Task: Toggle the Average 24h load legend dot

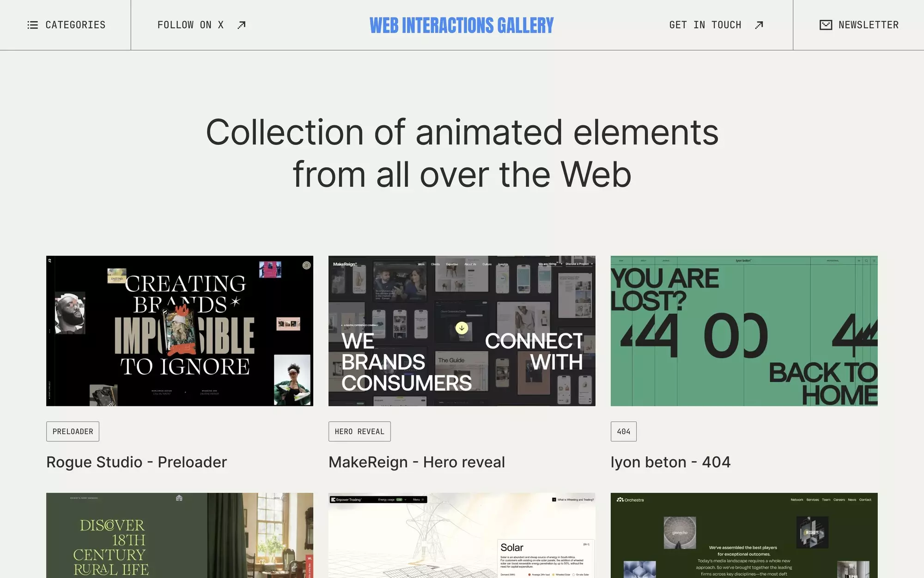Action: pos(529,575)
